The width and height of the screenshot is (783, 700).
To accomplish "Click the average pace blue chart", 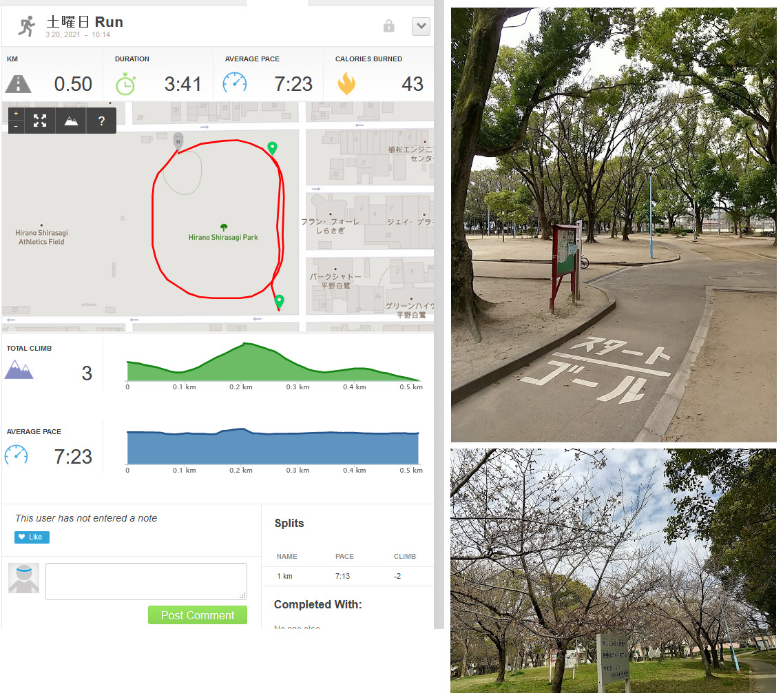I will 273,446.
